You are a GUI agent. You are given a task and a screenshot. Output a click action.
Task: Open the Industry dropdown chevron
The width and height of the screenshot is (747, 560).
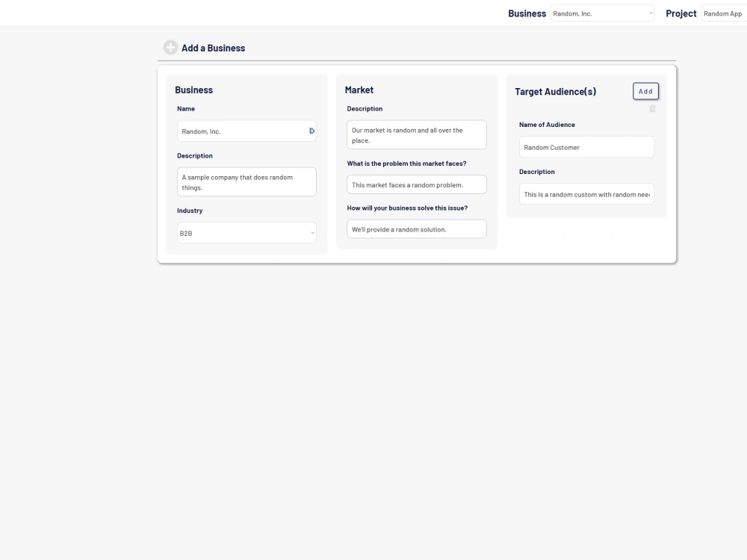(311, 232)
